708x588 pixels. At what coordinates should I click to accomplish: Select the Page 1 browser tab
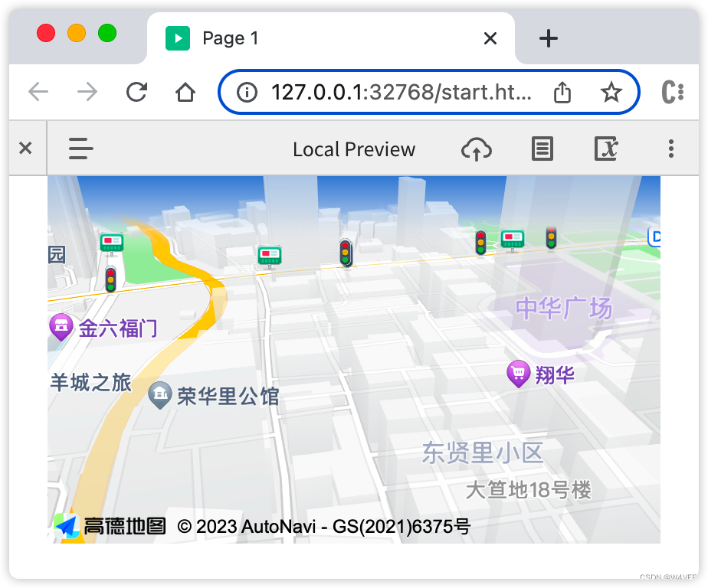pos(230,38)
